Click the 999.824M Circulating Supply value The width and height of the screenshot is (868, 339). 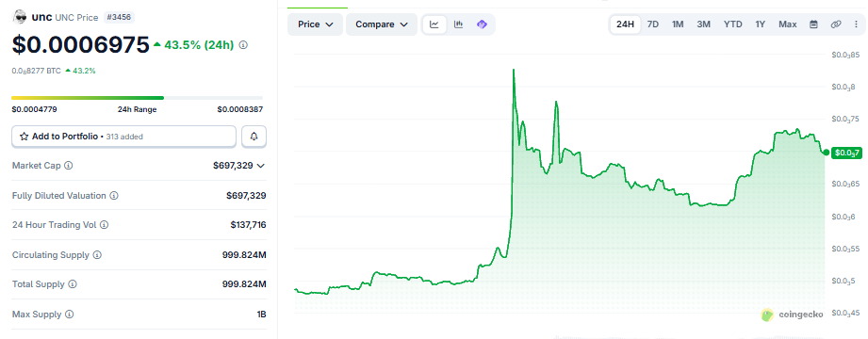tap(244, 255)
